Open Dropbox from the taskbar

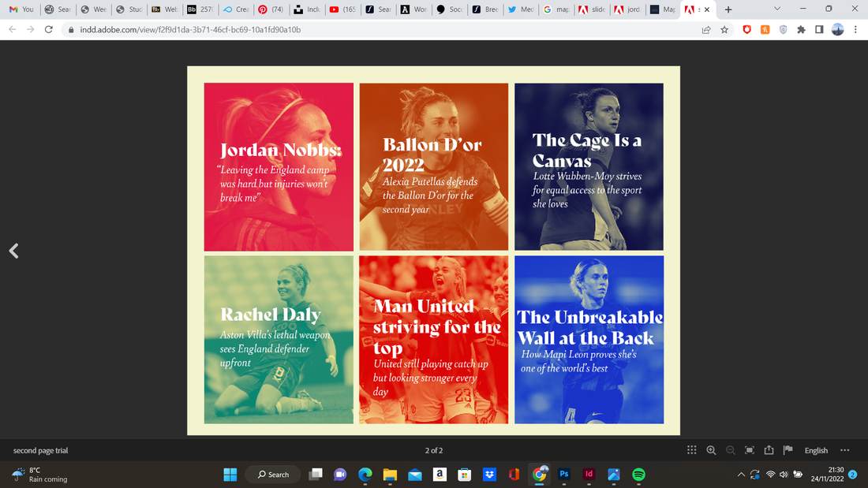tap(489, 474)
